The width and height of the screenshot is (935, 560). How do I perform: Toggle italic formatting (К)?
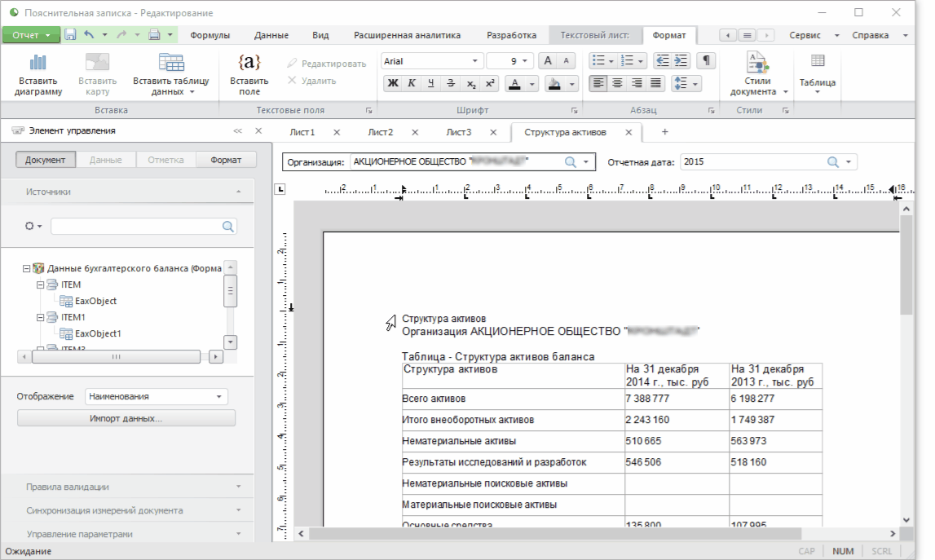412,83
